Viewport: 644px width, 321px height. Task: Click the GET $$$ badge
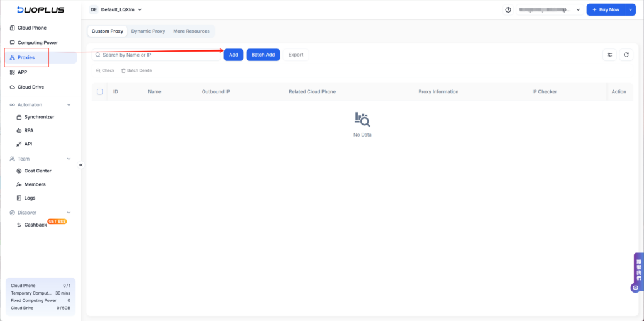tap(57, 222)
